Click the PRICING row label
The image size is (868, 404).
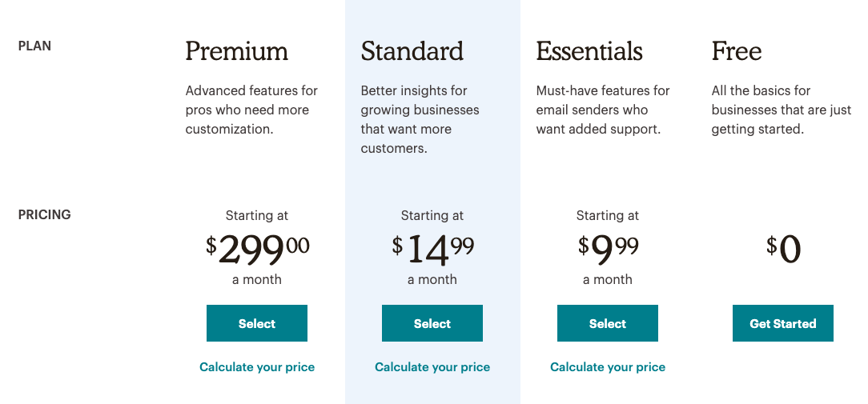click(x=44, y=214)
